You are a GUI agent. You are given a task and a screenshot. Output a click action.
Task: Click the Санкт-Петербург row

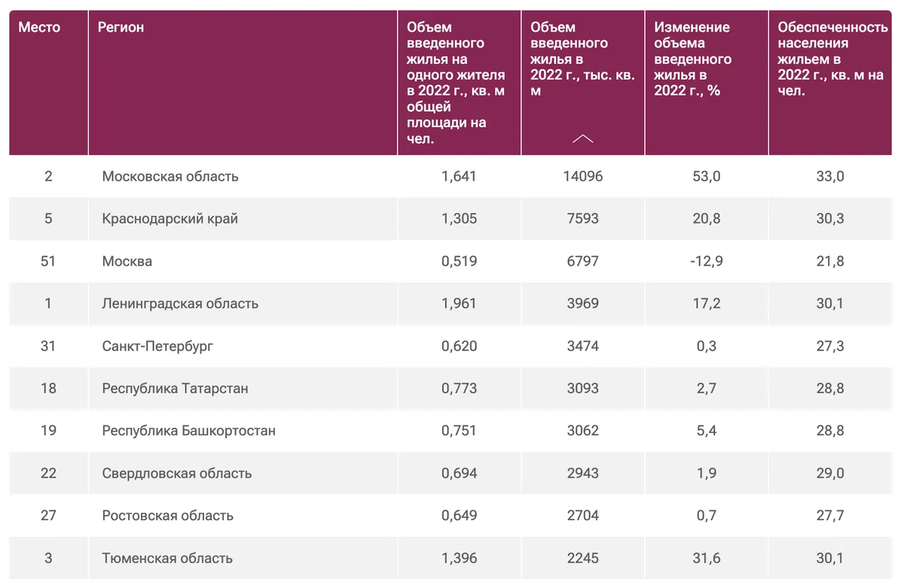[x=452, y=346]
